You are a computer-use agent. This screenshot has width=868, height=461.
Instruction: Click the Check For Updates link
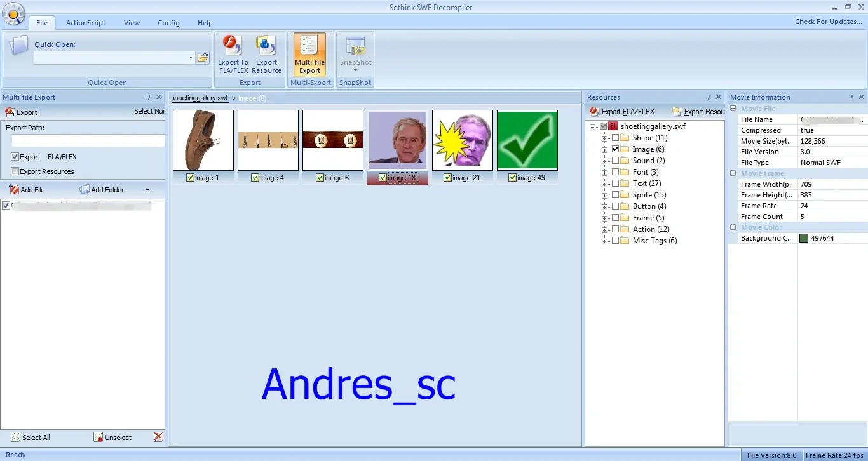pyautogui.click(x=829, y=22)
